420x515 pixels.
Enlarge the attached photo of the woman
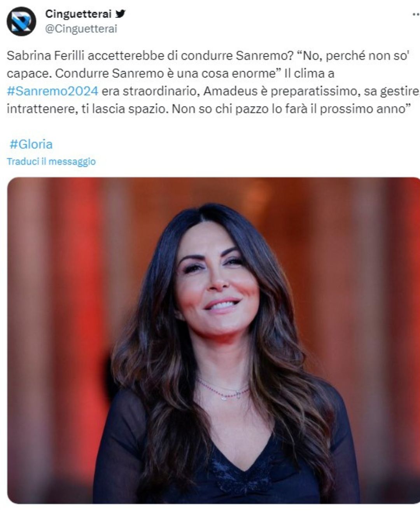point(213,340)
